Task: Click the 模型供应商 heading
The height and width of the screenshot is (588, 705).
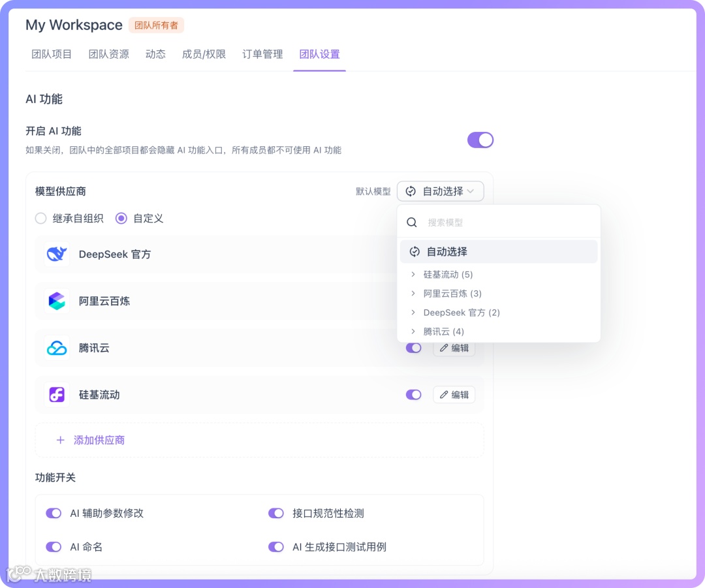Action: click(60, 191)
